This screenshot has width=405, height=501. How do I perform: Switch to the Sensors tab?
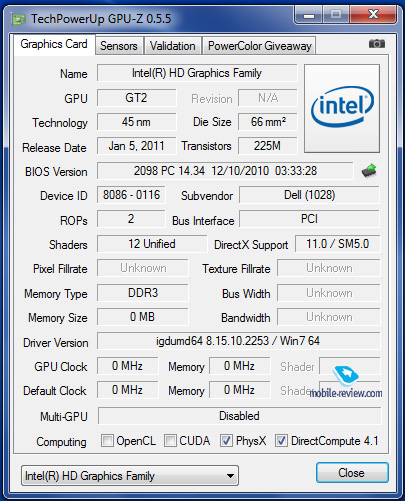click(119, 46)
